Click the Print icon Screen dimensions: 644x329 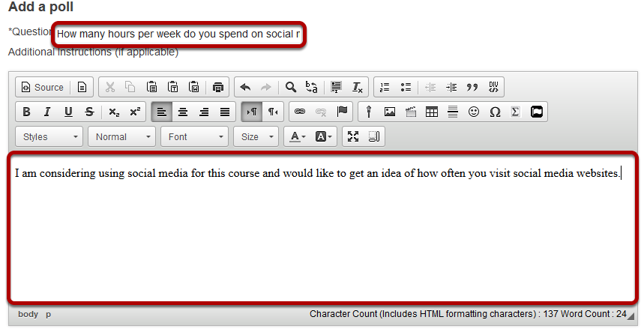[x=218, y=87]
